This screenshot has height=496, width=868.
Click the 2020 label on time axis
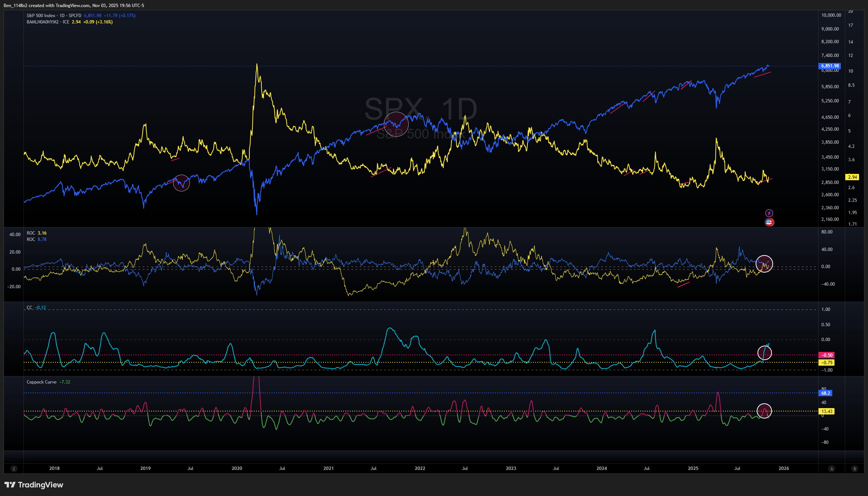coord(237,468)
